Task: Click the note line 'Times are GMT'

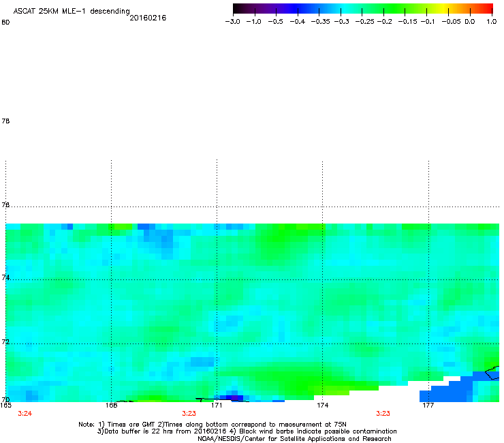Action: pyautogui.click(x=212, y=425)
